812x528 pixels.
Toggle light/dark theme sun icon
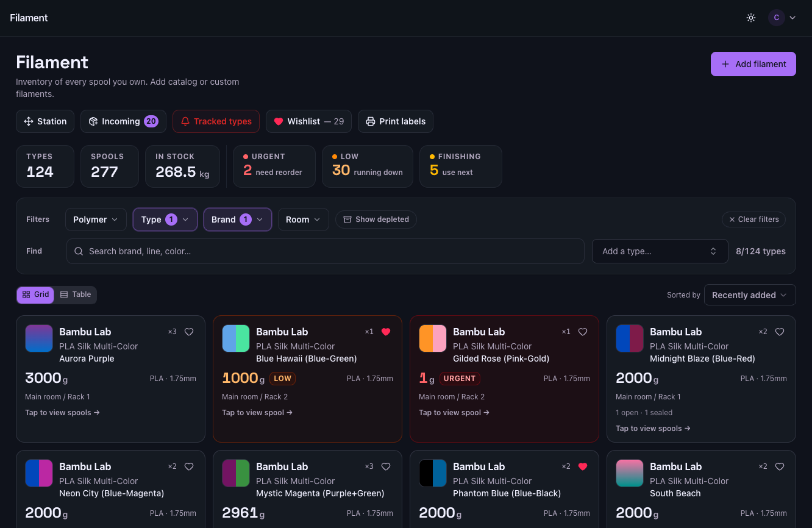coord(751,18)
